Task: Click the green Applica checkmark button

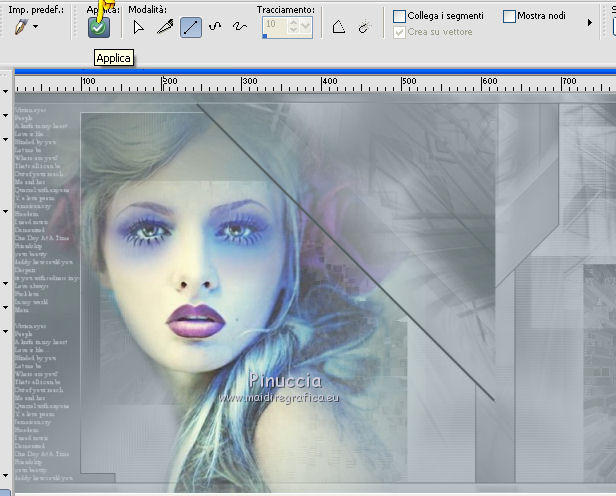Action: click(98, 28)
